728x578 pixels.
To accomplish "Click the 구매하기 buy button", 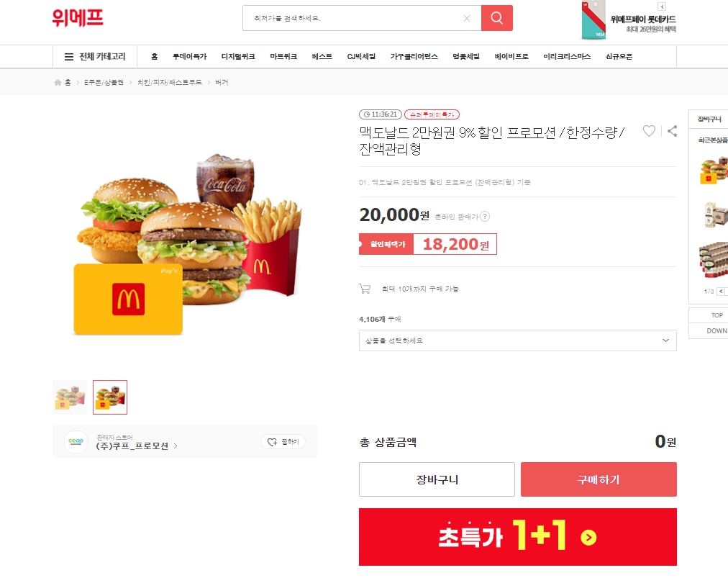I will [599, 479].
